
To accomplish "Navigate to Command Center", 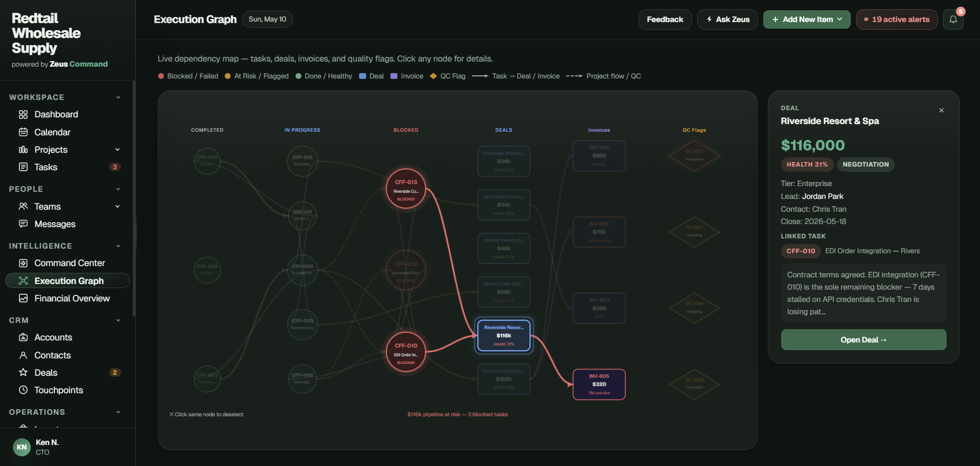I will [67, 263].
